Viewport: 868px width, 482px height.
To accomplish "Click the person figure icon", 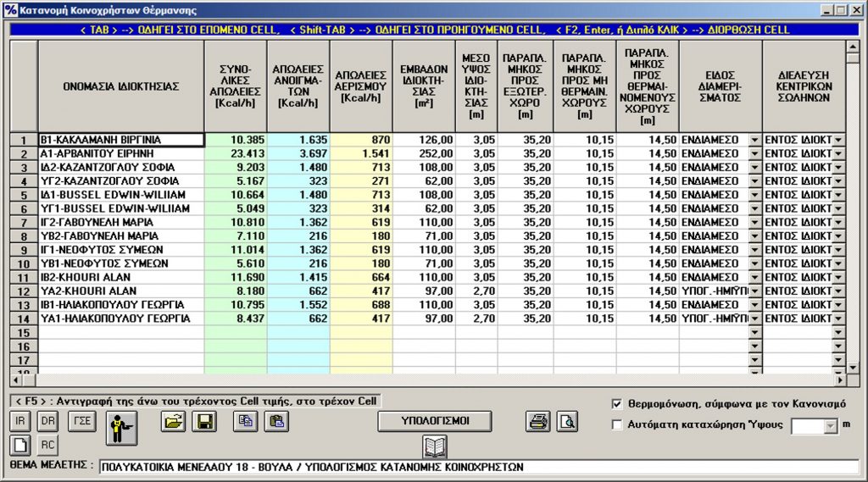I will [x=122, y=429].
